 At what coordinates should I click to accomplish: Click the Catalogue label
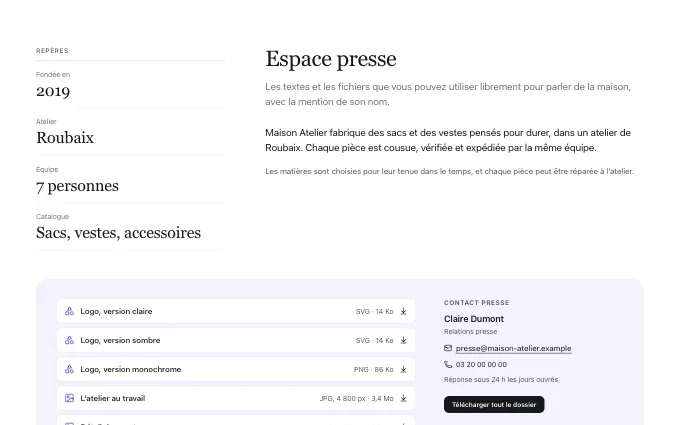(52, 216)
